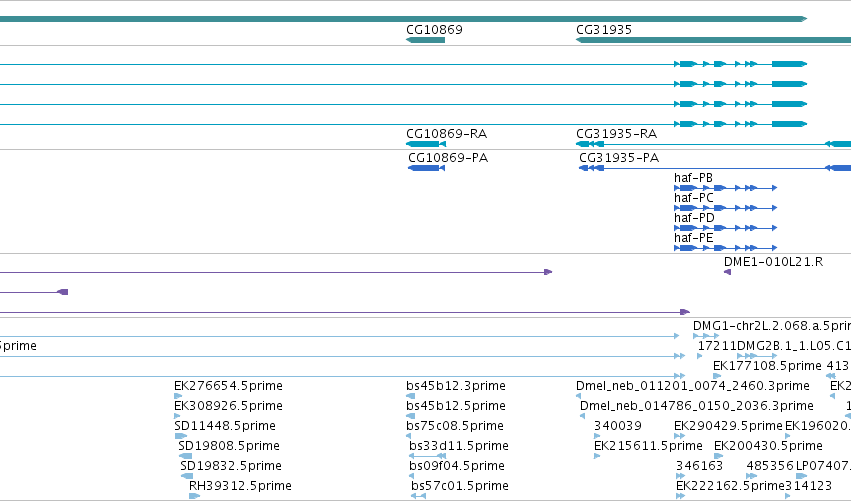Click the bs75c08.5prime EST label
Image resolution: width=851 pixels, height=501 pixels.
pos(455,426)
